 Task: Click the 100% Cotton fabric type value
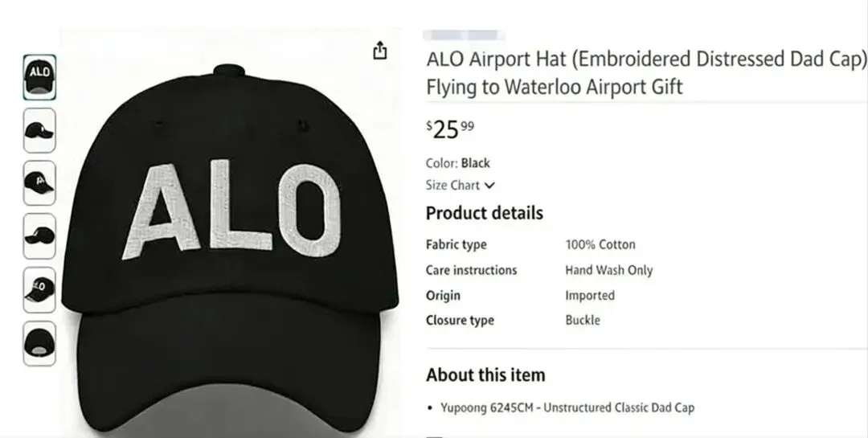pos(600,245)
